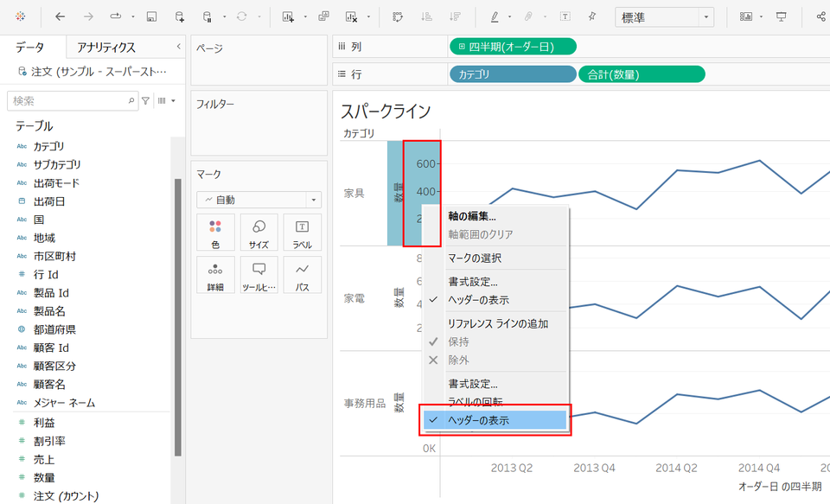830x504 pixels.
Task: Click the カテゴリ row pill
Action: point(513,74)
